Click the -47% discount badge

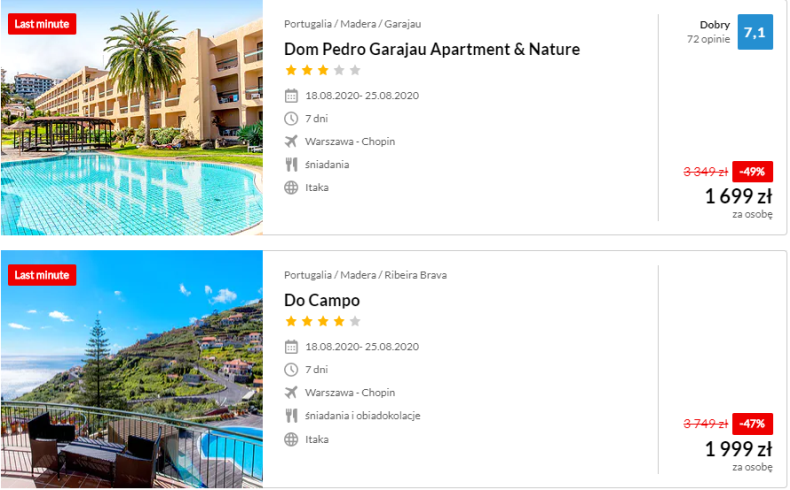point(752,424)
